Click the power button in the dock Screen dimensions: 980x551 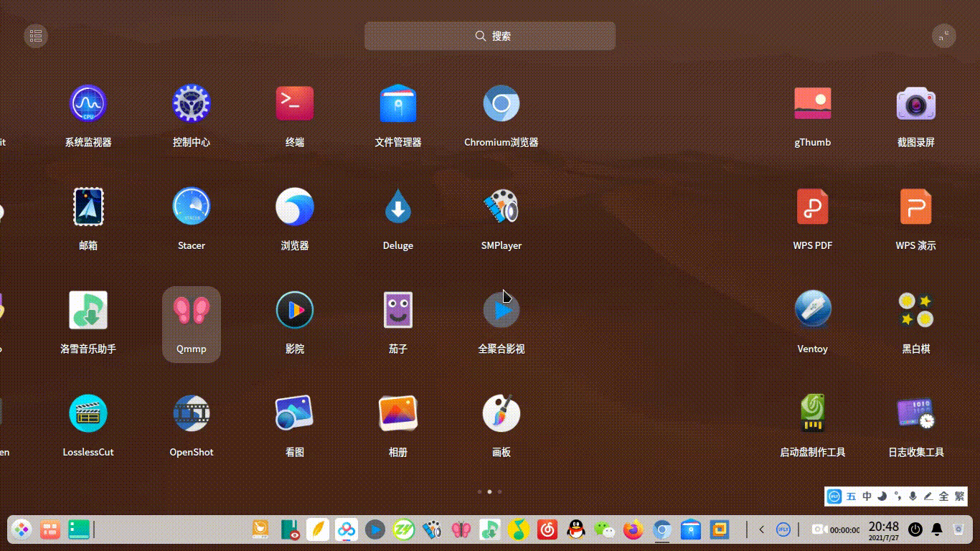[x=915, y=530]
